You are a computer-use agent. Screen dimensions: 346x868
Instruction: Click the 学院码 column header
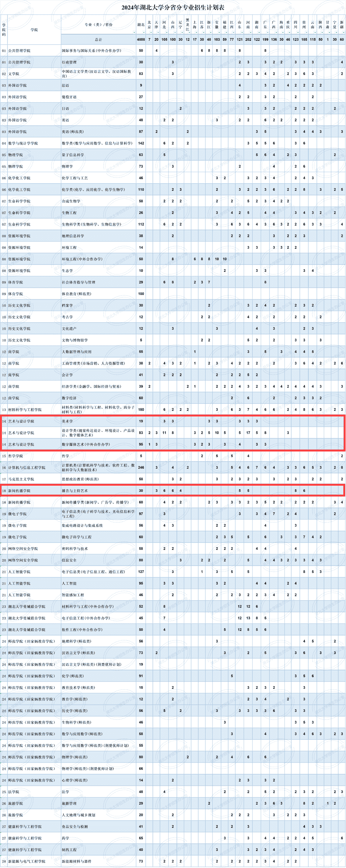coord(4,30)
